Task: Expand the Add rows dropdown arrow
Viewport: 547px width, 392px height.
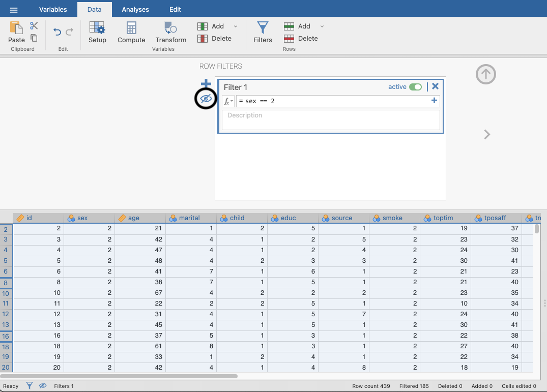Action: point(322,26)
